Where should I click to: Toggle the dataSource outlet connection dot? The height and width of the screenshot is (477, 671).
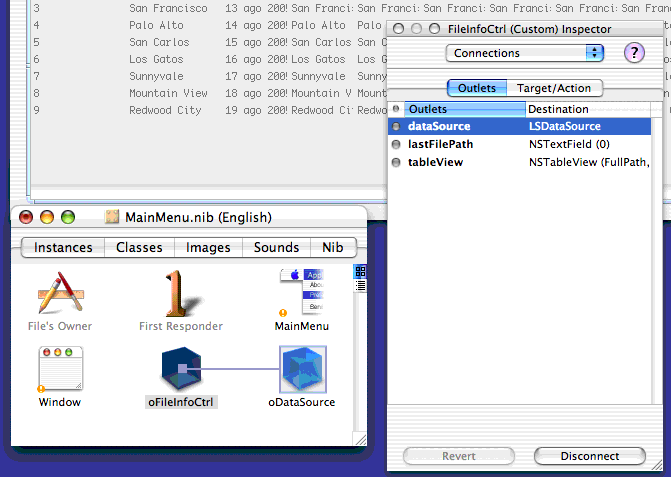(397, 127)
